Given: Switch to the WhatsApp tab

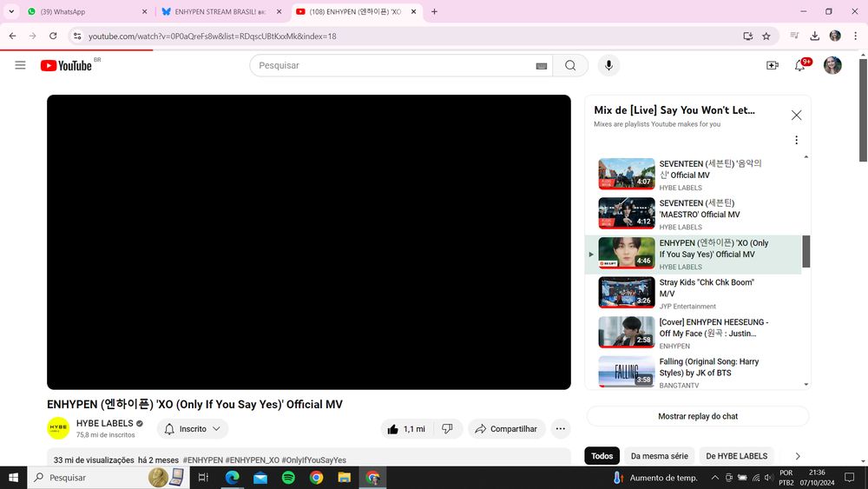Looking at the screenshot, I should tap(88, 11).
